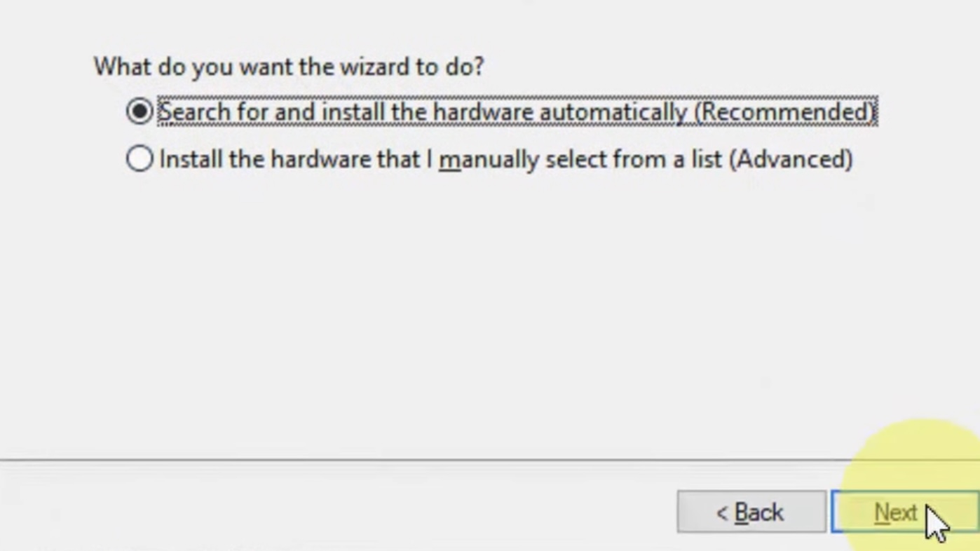Click the empty radio circle beside Install option
980x551 pixels.
pos(139,158)
